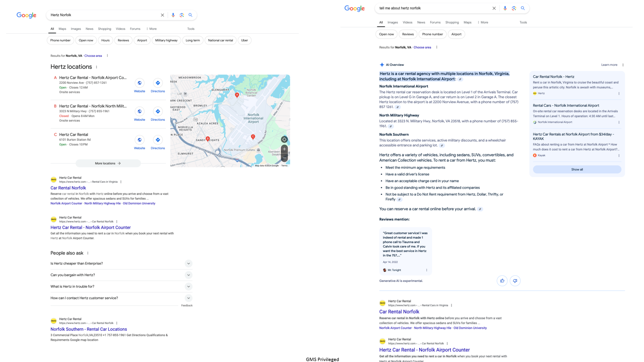The image size is (644, 362).
Task: Click the my-location target icon on the map
Action: point(284,139)
